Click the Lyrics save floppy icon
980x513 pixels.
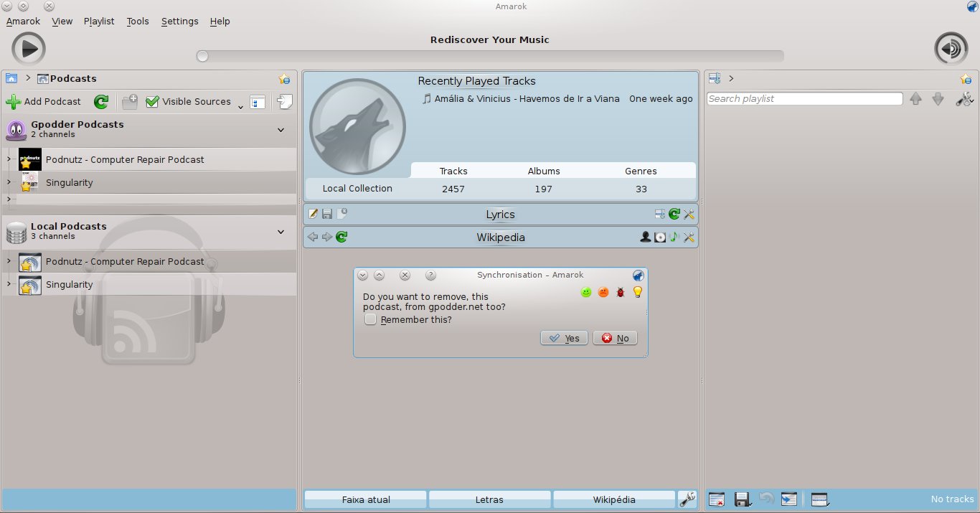tap(327, 214)
